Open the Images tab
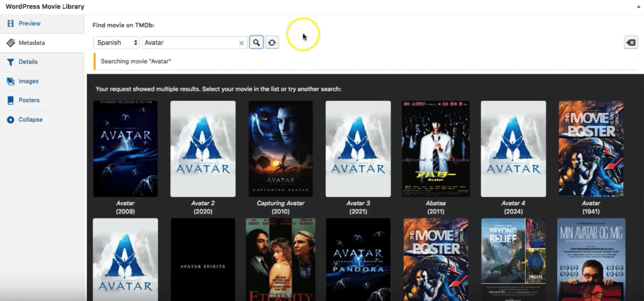 point(42,81)
